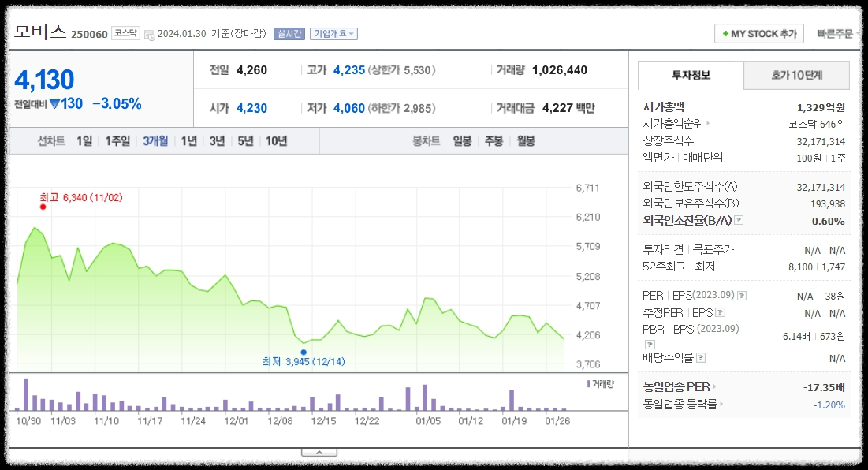Click the tallest volume bar near 10/30

click(26, 394)
